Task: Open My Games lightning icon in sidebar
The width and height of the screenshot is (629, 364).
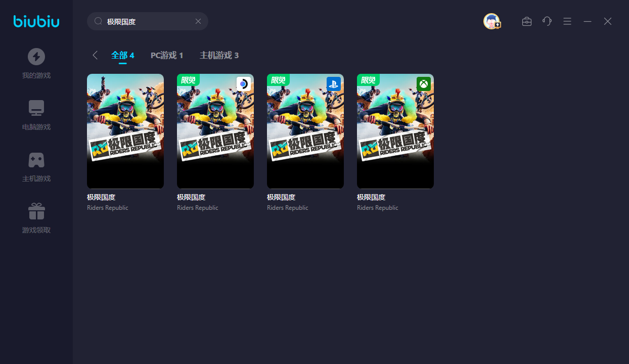Action: (x=36, y=57)
